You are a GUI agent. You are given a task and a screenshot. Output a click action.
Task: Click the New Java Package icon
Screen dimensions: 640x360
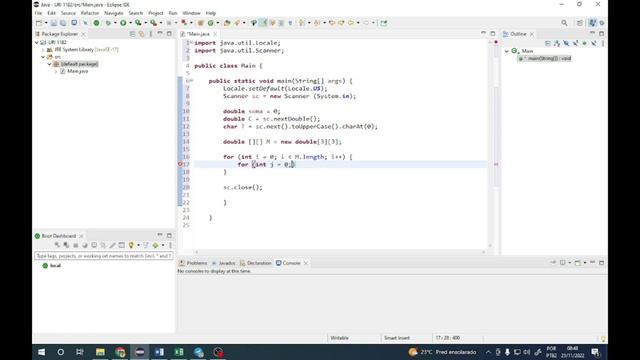[x=200, y=23]
